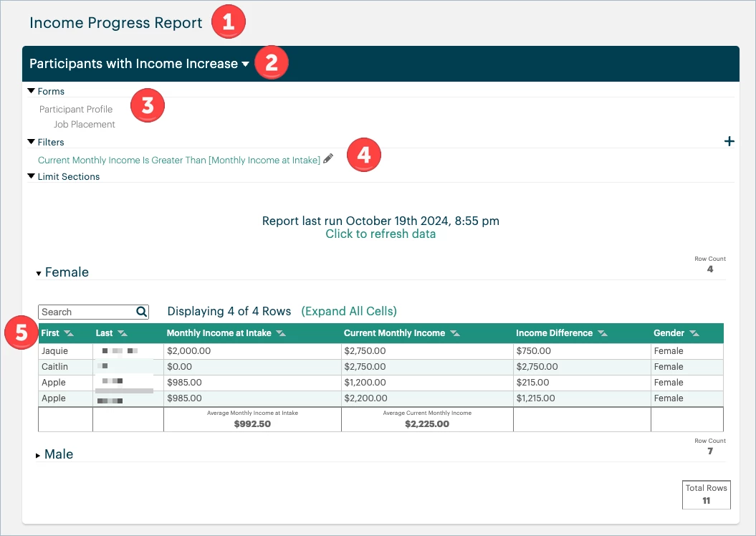Collapse the Limit Sections section
756x536 pixels.
click(32, 176)
